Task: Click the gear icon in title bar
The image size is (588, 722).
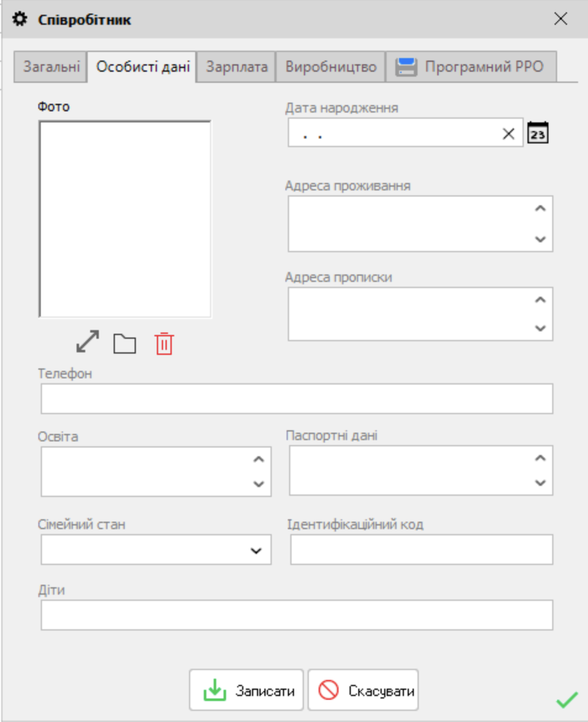Action: tap(20, 19)
